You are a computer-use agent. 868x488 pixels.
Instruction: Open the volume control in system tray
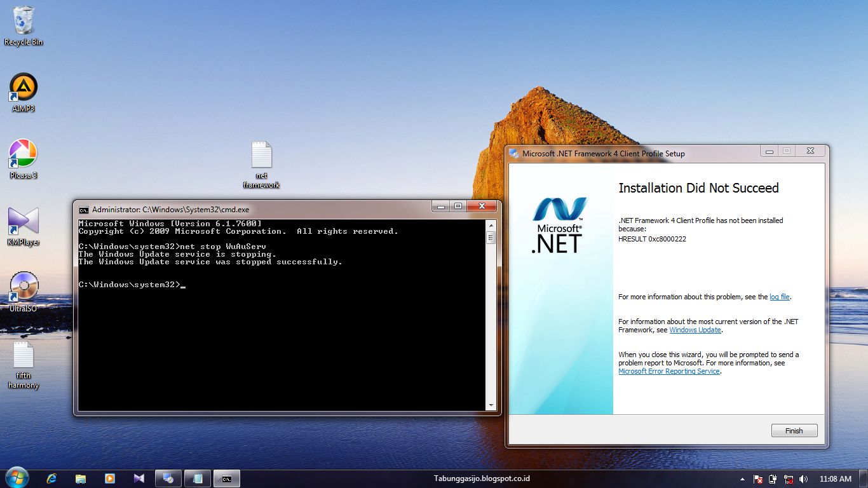coord(803,478)
